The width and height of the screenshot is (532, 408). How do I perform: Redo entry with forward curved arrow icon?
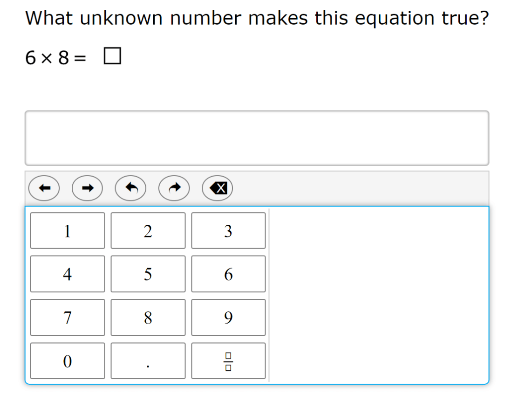coord(174,188)
